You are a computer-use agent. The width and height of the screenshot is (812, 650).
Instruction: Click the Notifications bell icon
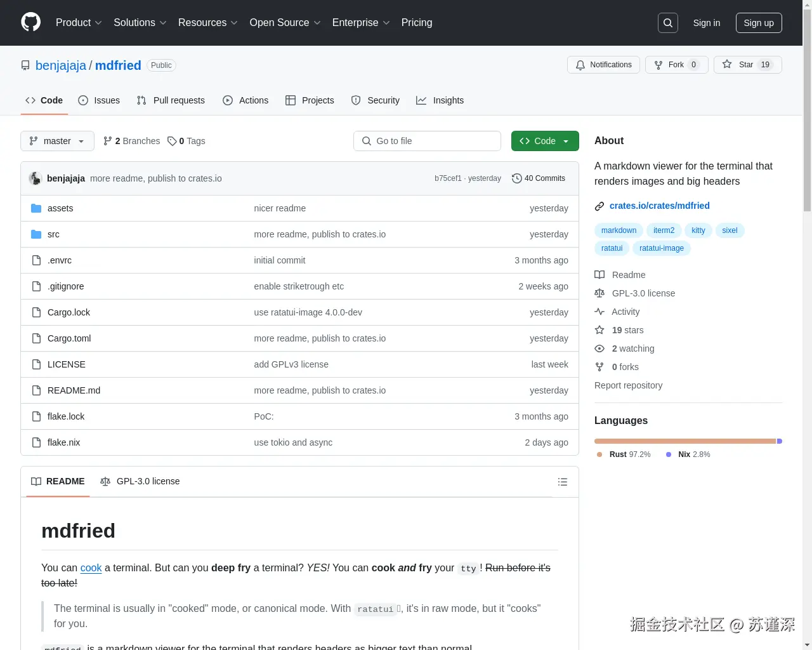click(x=580, y=64)
